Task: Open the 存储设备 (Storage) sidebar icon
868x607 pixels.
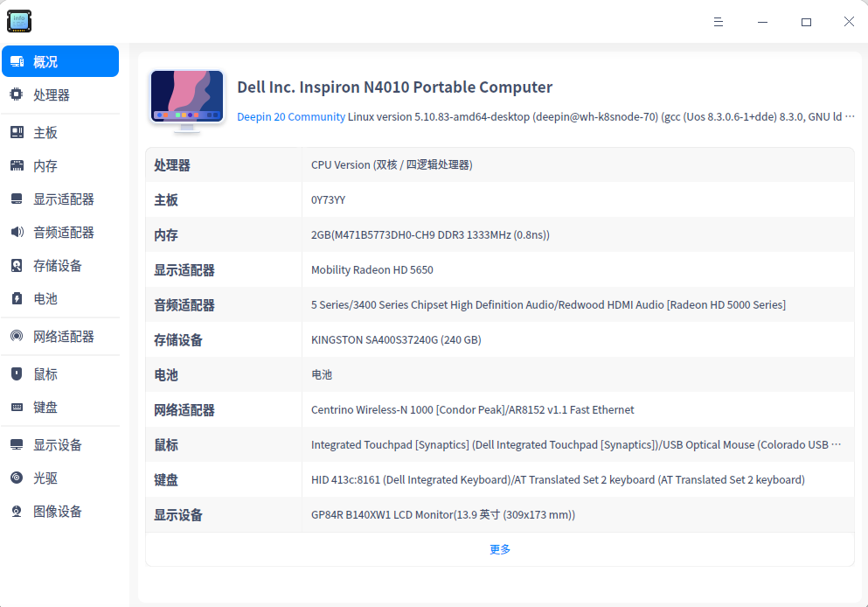Action: coord(16,266)
